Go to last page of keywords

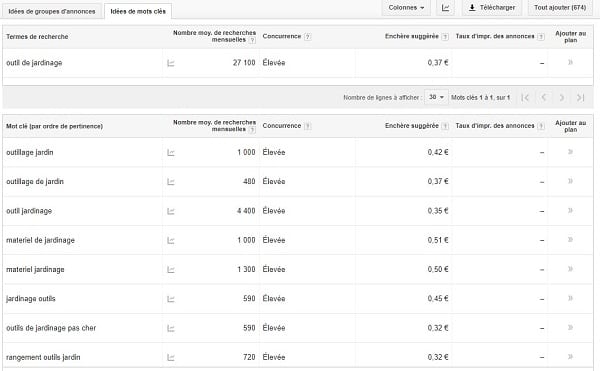(580, 98)
